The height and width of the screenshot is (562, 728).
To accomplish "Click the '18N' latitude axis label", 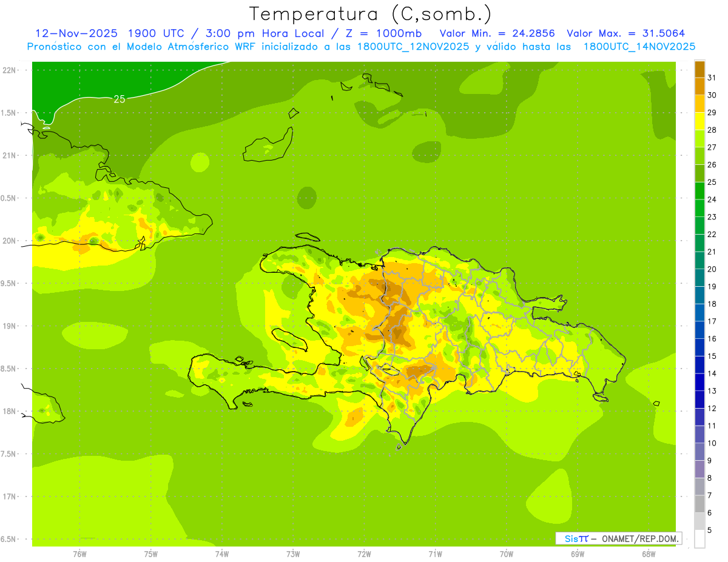I will tap(10, 412).
